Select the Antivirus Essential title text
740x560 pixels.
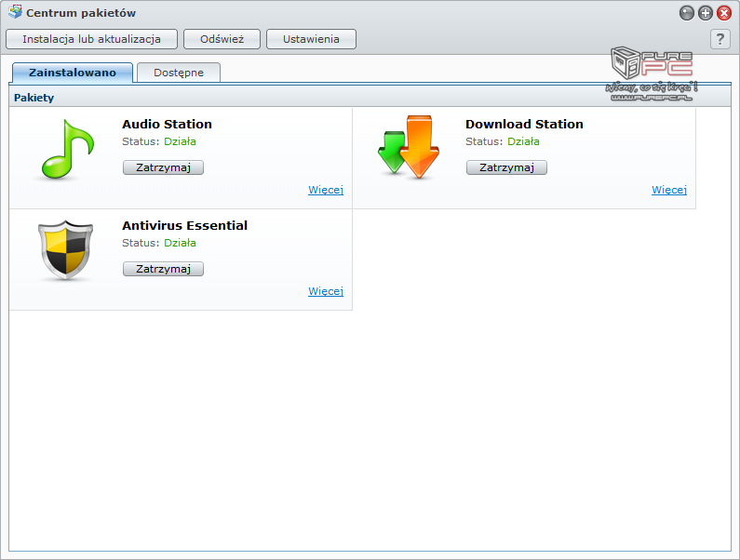click(185, 225)
